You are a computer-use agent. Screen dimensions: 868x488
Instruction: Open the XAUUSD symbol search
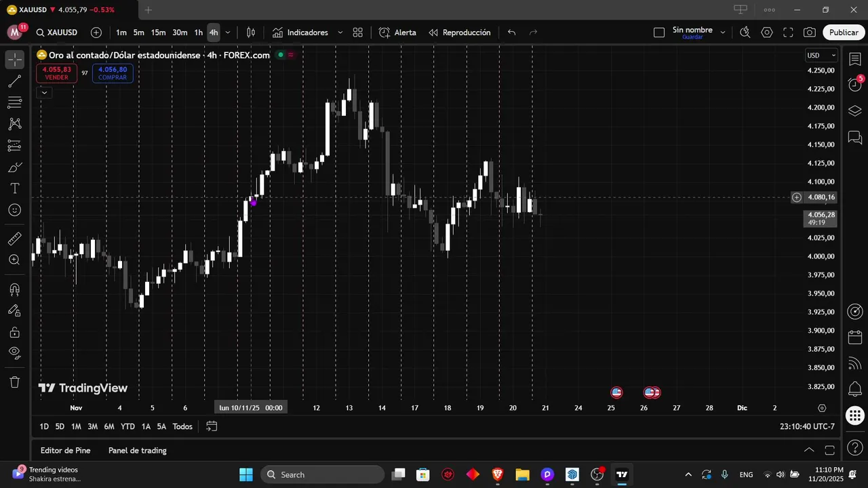click(x=57, y=33)
